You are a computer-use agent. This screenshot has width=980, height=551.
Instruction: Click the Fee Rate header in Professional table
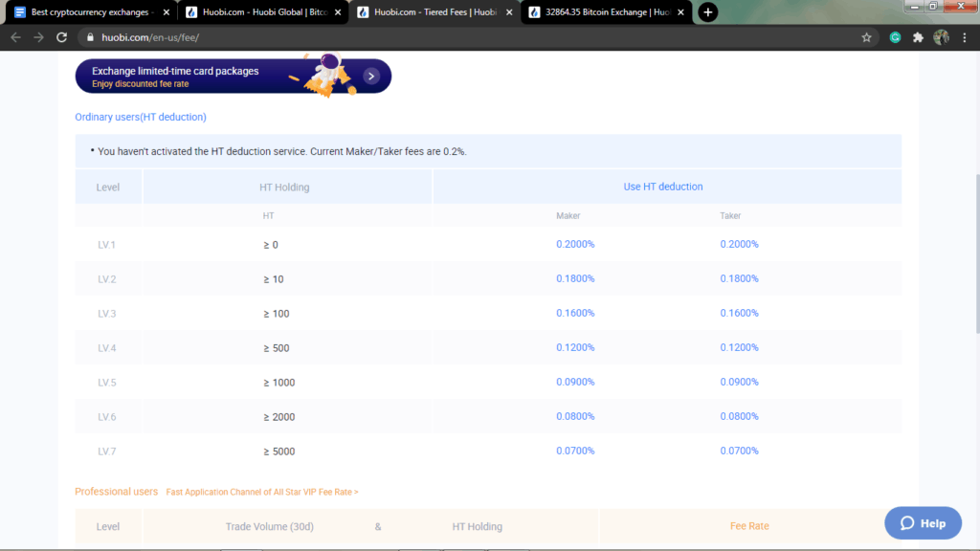tap(749, 526)
